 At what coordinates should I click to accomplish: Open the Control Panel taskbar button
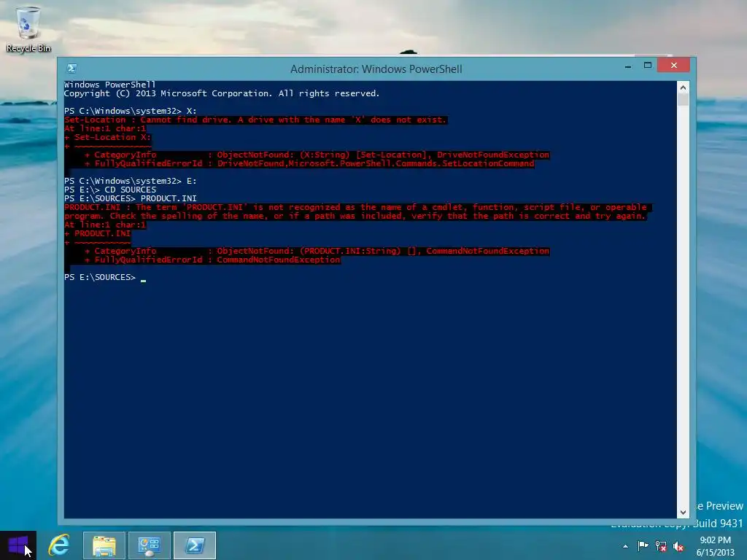coord(149,545)
